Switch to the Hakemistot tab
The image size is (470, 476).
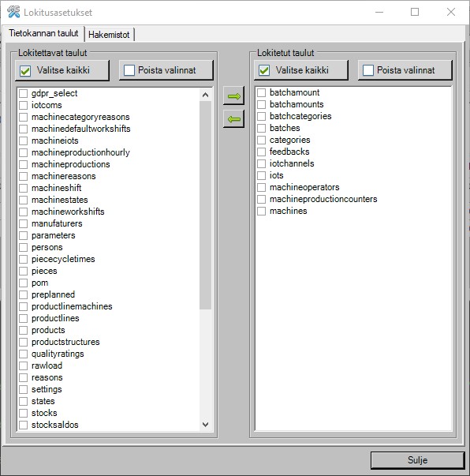(109, 34)
